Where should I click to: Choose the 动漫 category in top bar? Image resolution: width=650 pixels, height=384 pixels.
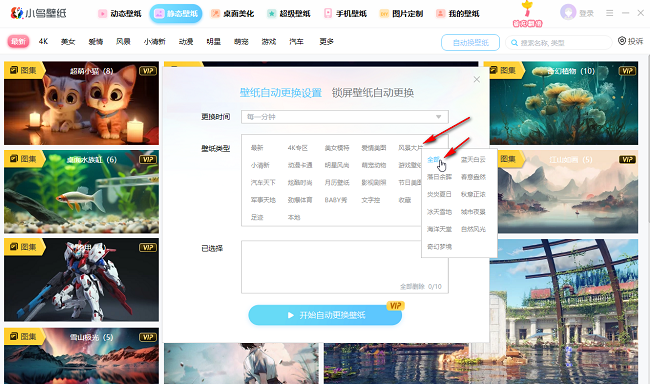tap(186, 41)
